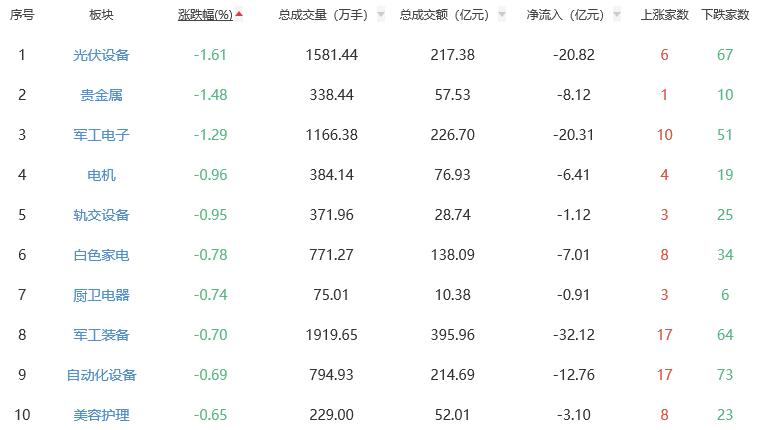
Task: Open the 军工电子 sector link
Action: [x=101, y=135]
